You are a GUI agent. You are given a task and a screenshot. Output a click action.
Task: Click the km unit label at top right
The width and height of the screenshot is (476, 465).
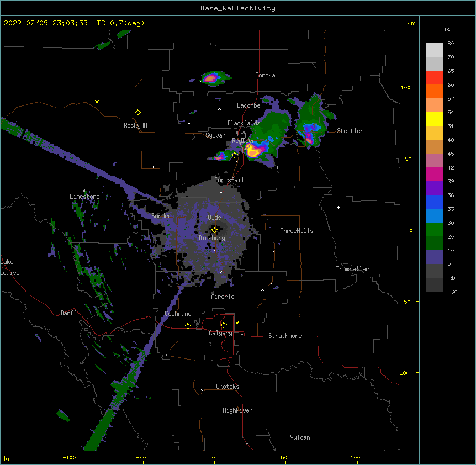[411, 23]
